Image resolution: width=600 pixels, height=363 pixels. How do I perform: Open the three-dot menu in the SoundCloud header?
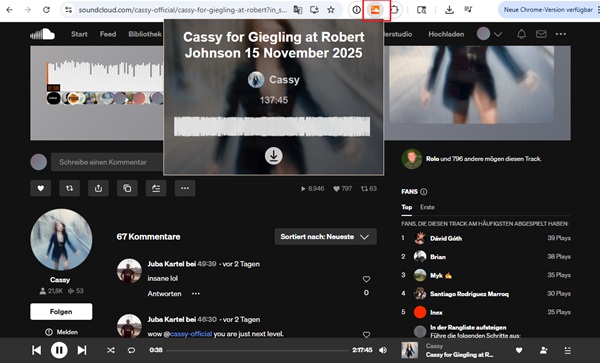pos(561,34)
